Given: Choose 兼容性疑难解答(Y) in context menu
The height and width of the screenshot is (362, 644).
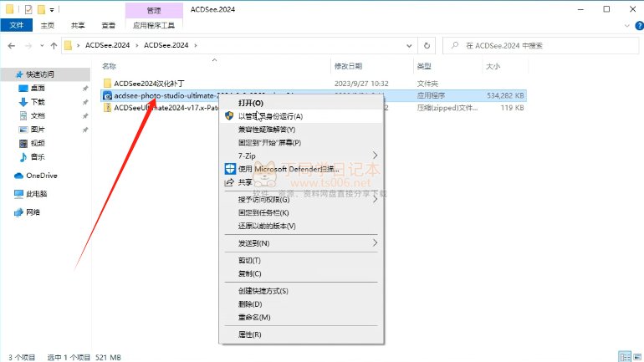Looking at the screenshot, I should point(301,130).
